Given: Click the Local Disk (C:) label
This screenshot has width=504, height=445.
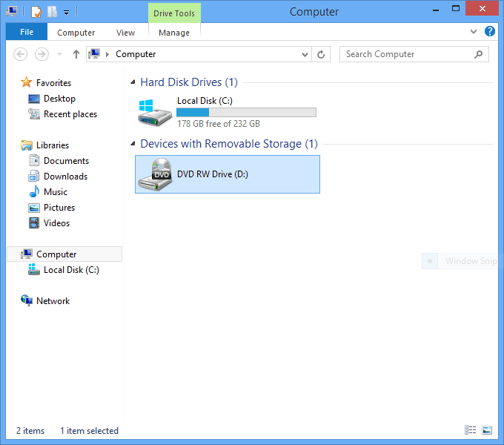Looking at the screenshot, I should tap(205, 101).
